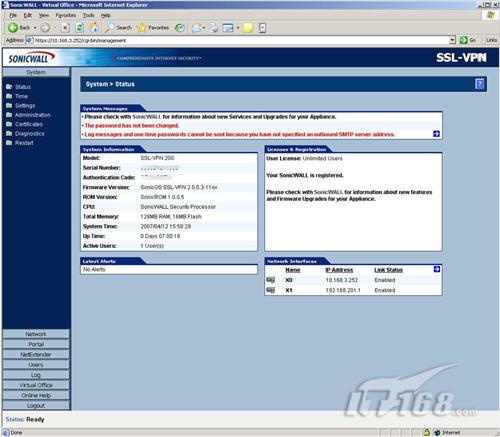Expand the Network section
Image resolution: width=500 pixels, height=437 pixels.
[x=36, y=334]
